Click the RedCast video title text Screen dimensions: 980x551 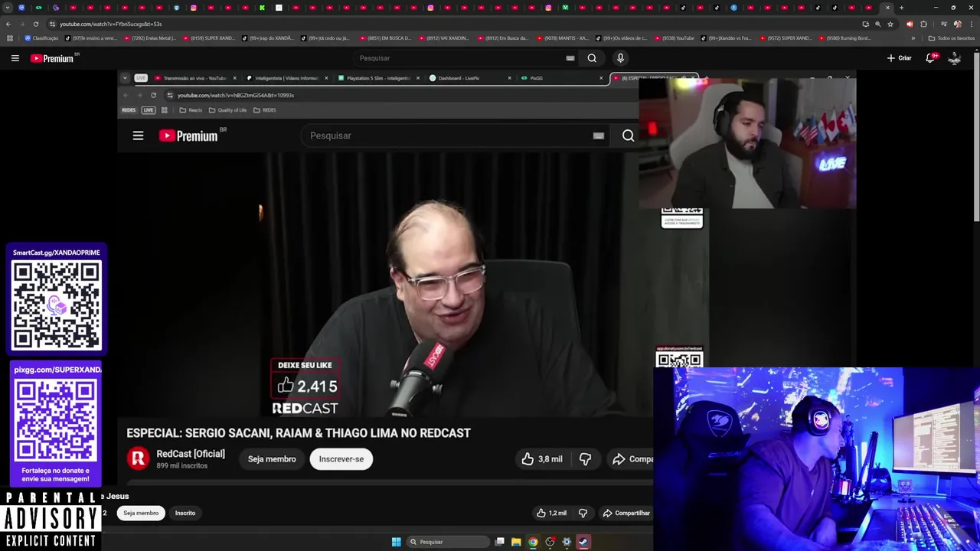click(299, 433)
